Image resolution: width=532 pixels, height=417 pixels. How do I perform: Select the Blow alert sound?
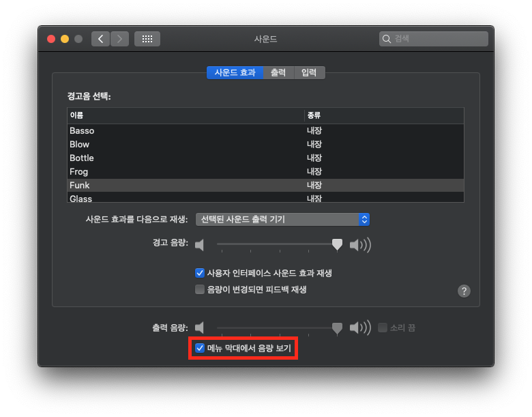coord(266,144)
